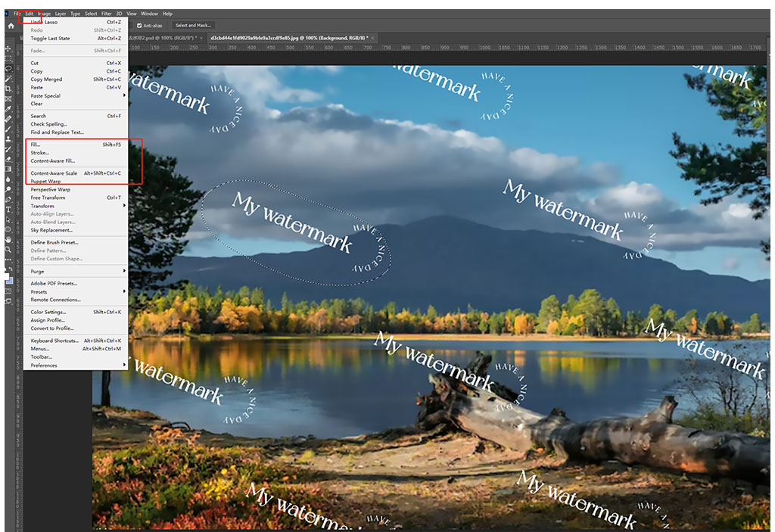Choose Perspective Warp menu item
This screenshot has height=532, width=775.
point(76,189)
